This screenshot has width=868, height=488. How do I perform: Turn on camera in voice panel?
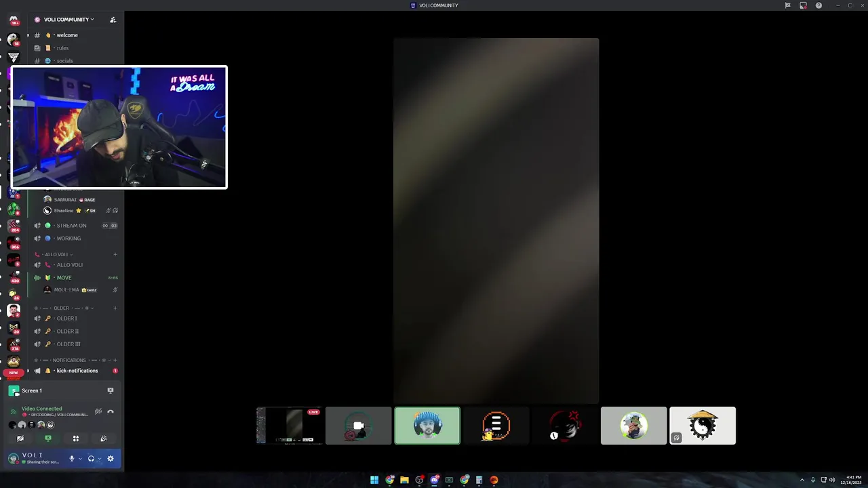pos(20,439)
